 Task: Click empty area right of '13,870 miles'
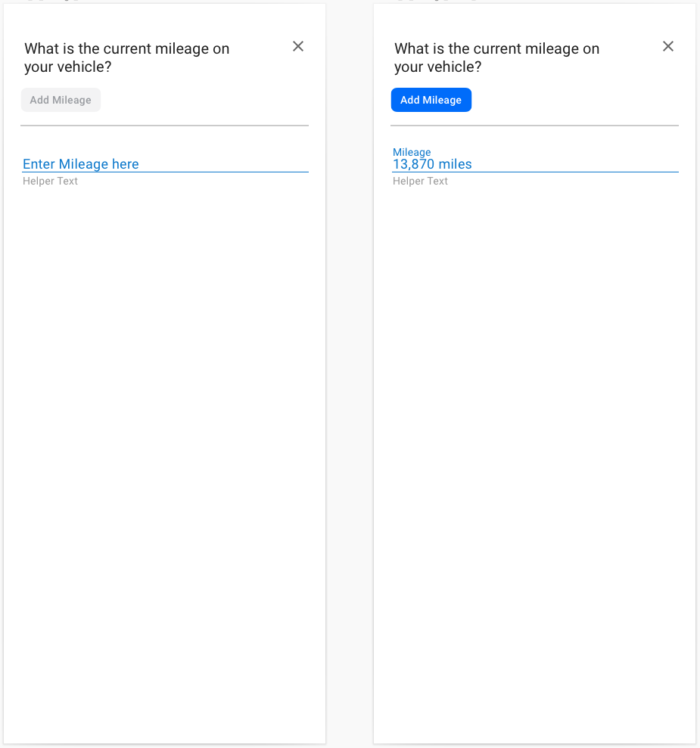tap(575, 163)
